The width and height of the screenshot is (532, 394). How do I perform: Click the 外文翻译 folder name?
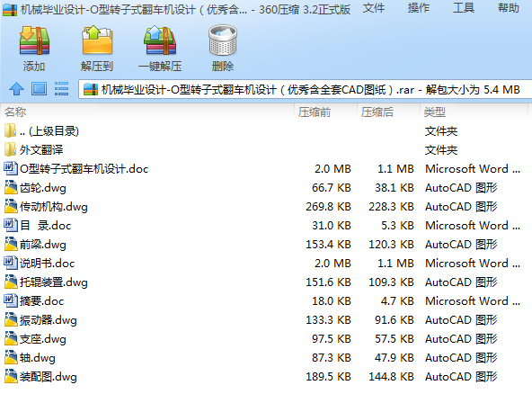click(41, 150)
